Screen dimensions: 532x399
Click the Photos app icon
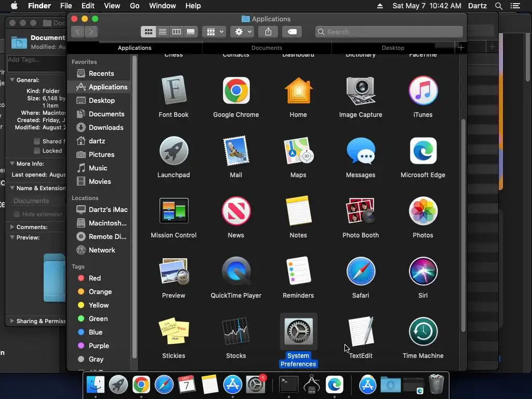423,211
